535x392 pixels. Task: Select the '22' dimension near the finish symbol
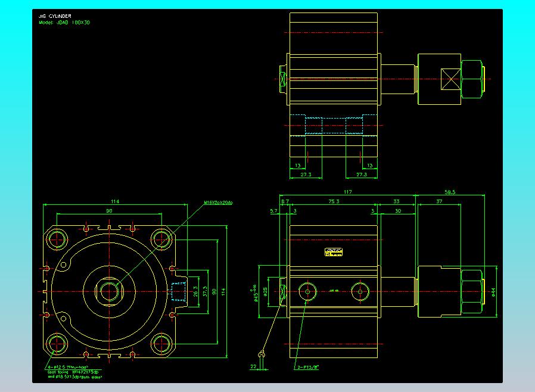(x=253, y=366)
